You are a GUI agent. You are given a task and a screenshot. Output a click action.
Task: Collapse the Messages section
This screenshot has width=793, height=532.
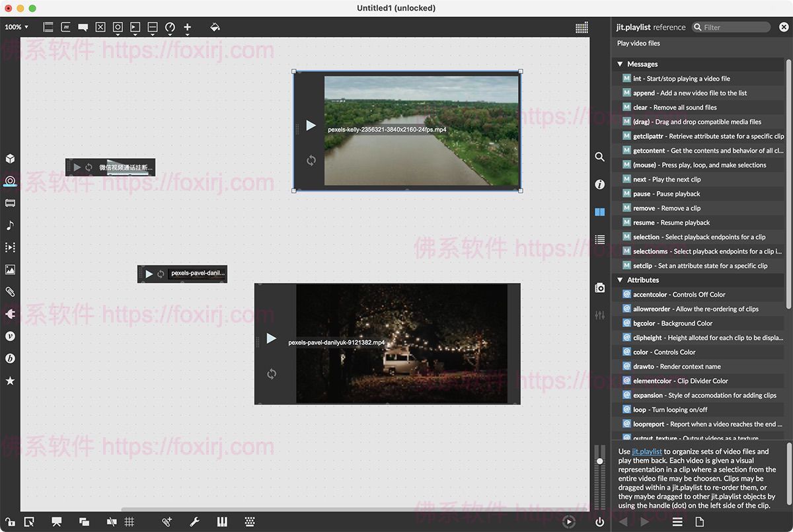621,64
